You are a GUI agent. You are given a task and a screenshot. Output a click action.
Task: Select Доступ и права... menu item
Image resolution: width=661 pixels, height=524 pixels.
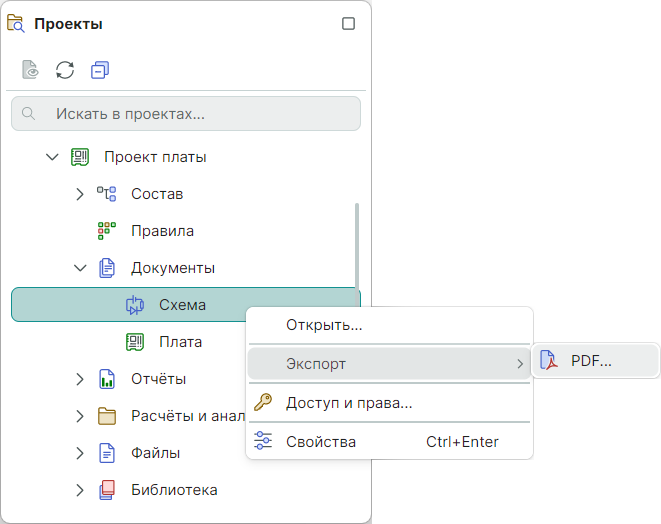pyautogui.click(x=349, y=403)
